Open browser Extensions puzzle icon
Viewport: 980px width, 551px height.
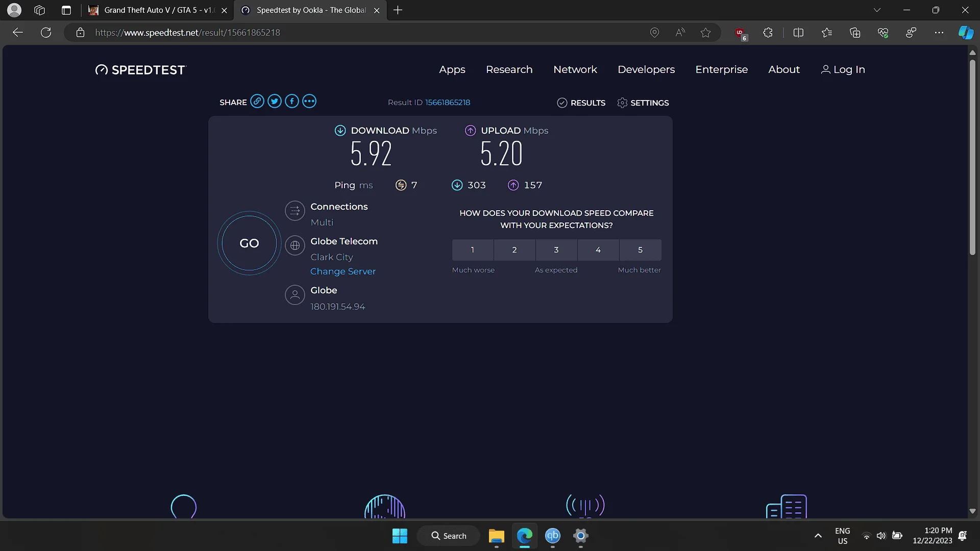coord(768,33)
